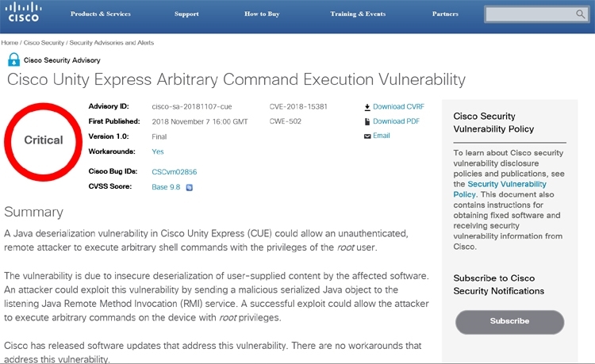Click the Download CVRF arrow icon
This screenshot has height=364, width=595.
(367, 106)
